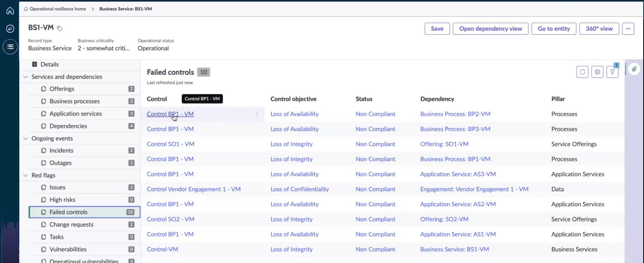The height and width of the screenshot is (263, 644).
Task: Select High risks in sidebar
Action: (x=84, y=199)
